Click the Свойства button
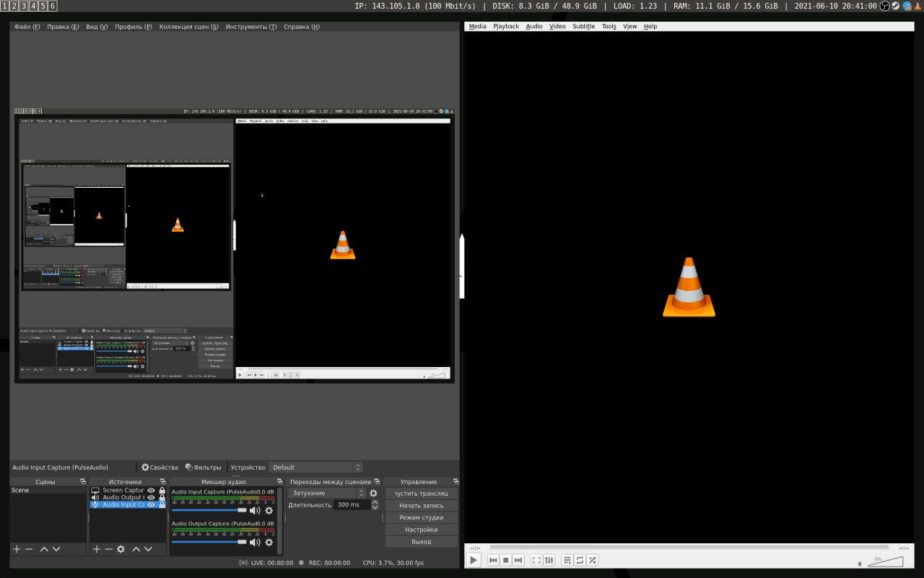Viewport: 924px width, 578px height. pos(160,467)
